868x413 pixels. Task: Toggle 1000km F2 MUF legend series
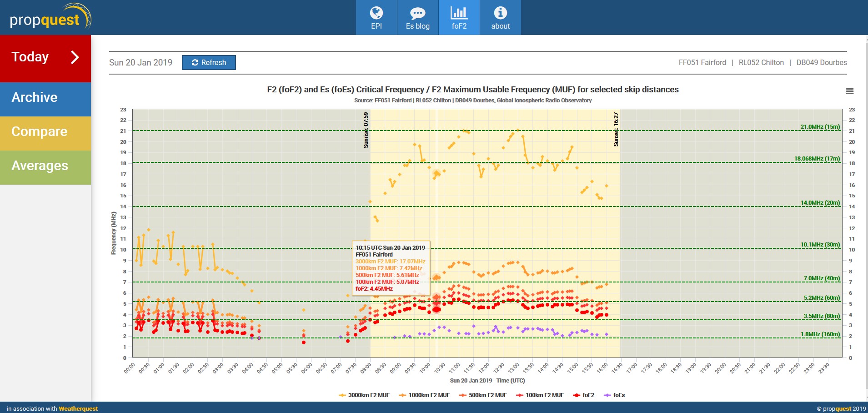coord(428,395)
